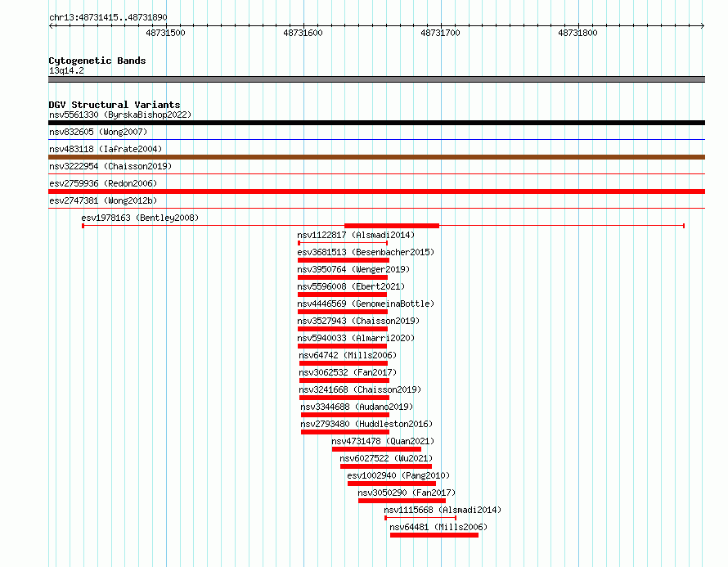Open variant esv2747381 (Wong2012b) label
This screenshot has height=567, width=728.
click(103, 200)
